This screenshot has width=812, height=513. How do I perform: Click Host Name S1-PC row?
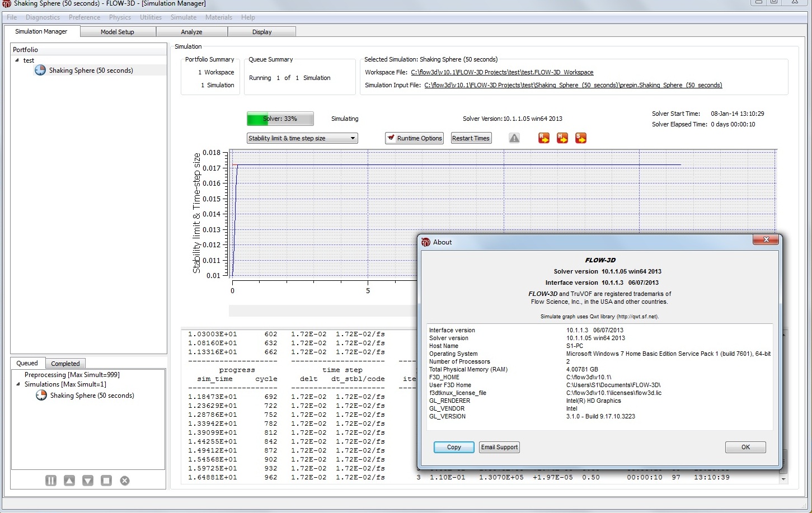pos(599,346)
